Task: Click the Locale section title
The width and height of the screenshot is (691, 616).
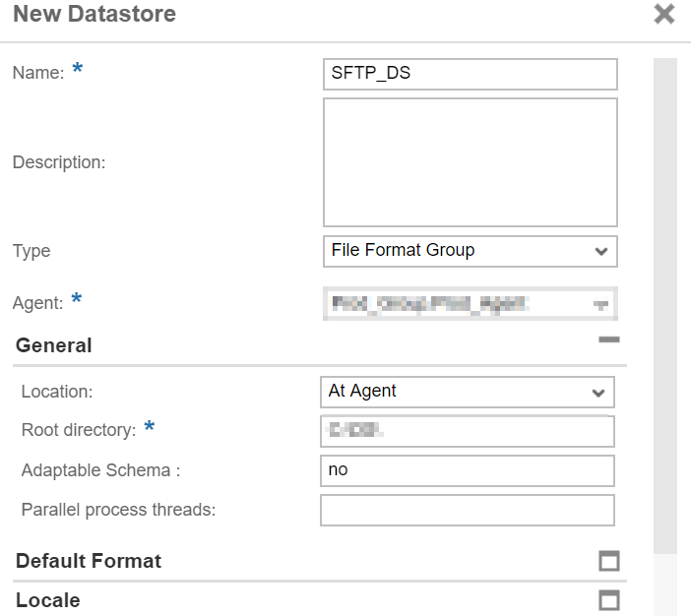Action: [x=48, y=600]
